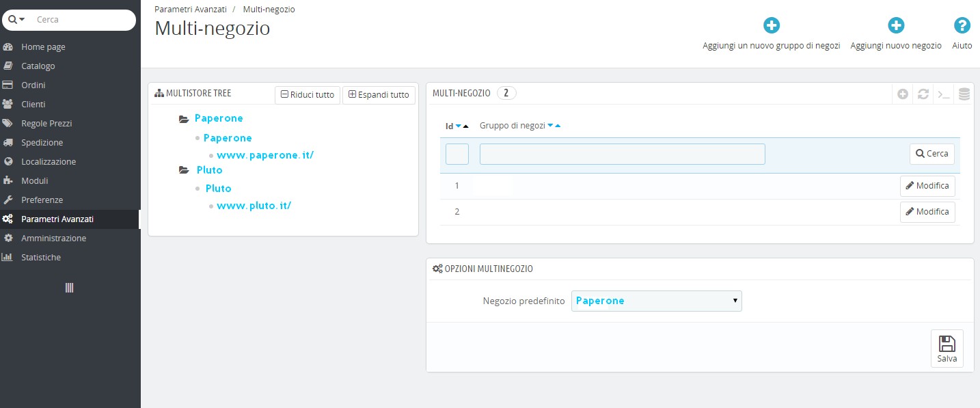Click the Localizzazione globe icon
Viewport: 980px width, 408px height.
click(x=8, y=162)
